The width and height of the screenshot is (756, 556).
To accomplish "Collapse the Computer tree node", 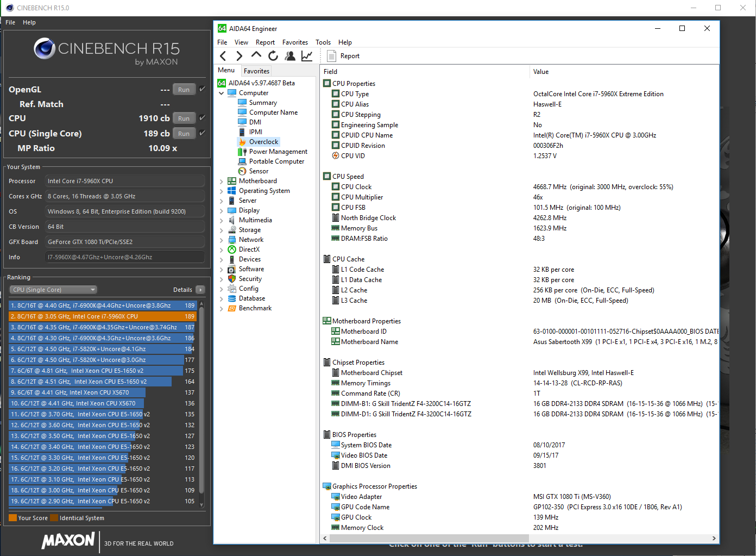I will (222, 93).
